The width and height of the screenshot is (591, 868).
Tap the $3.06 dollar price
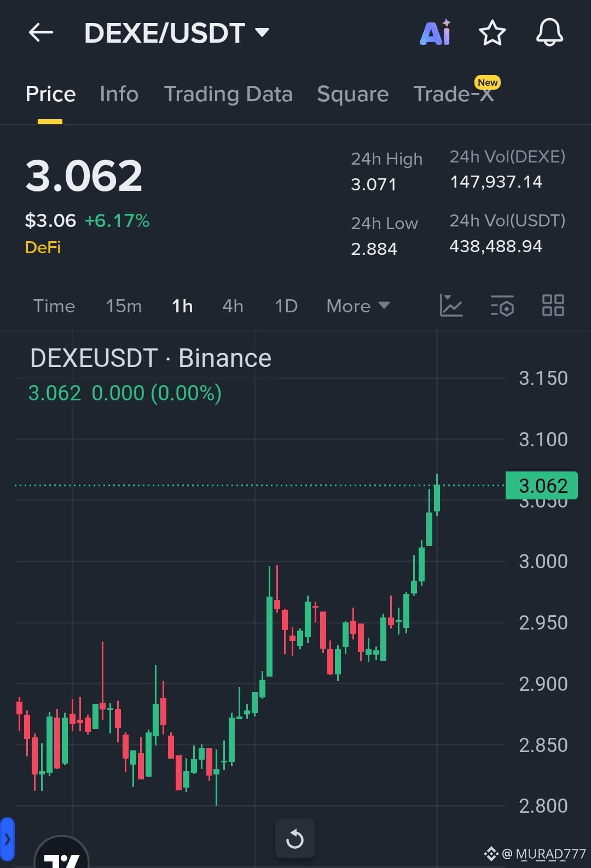(50, 220)
